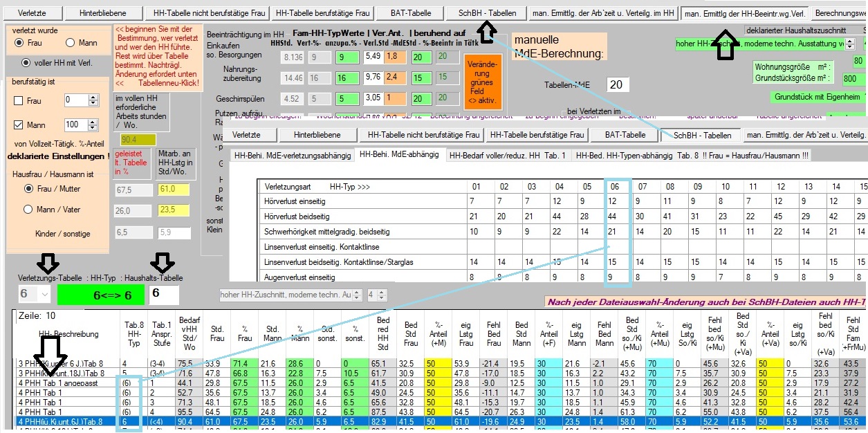Click the orange Veränderung grünes Feld button

(483, 82)
